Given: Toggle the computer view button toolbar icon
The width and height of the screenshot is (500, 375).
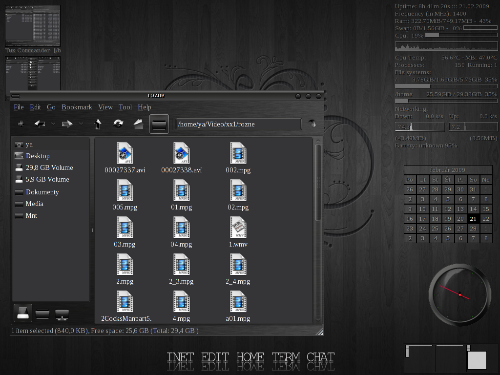Looking at the screenshot, I should pos(159,124).
